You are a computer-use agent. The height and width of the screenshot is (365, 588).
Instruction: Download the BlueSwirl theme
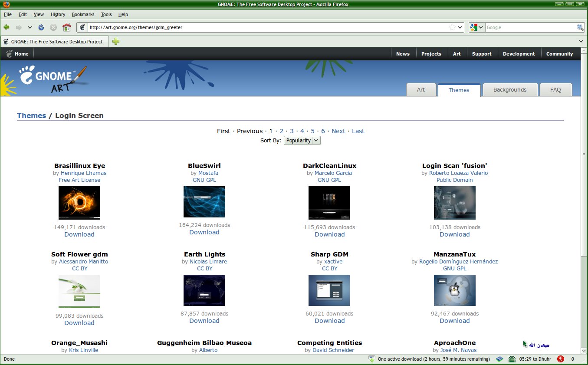tap(204, 232)
